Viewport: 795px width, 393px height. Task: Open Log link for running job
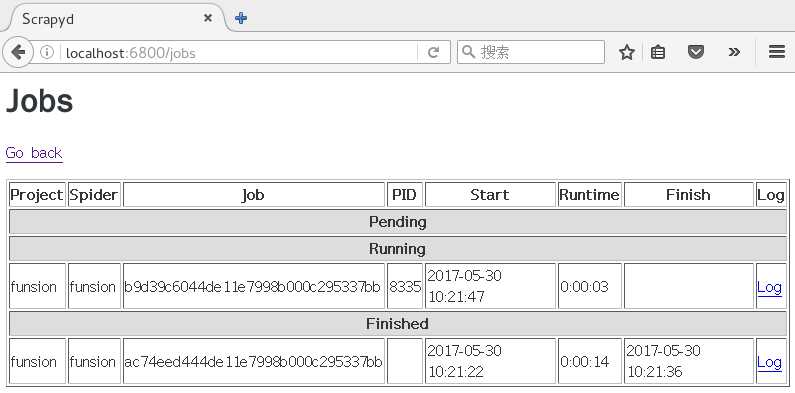pyautogui.click(x=769, y=288)
